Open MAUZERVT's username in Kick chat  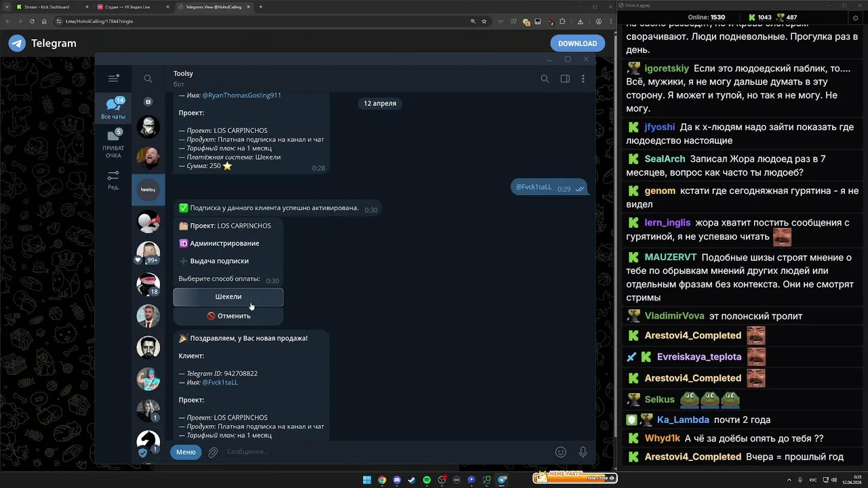point(670,258)
